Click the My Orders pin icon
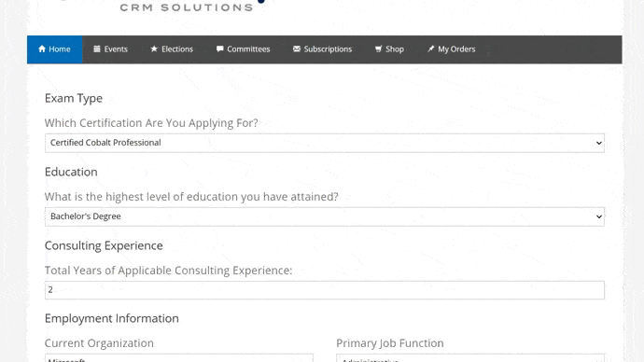The image size is (644, 362). [x=430, y=49]
